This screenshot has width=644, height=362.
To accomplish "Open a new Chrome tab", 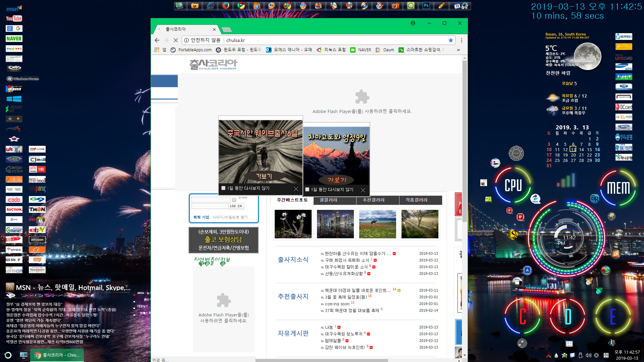I will point(227,29).
